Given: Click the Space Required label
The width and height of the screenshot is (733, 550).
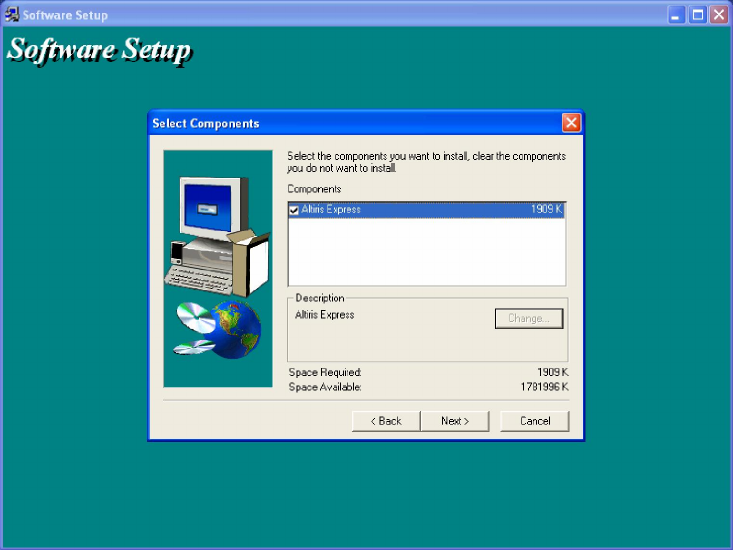Looking at the screenshot, I should [325, 372].
